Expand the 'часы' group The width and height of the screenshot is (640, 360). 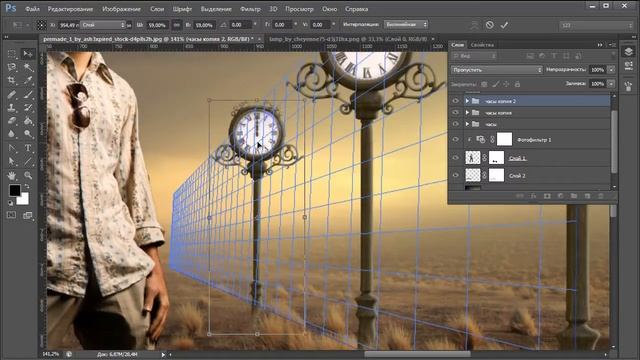click(467, 124)
